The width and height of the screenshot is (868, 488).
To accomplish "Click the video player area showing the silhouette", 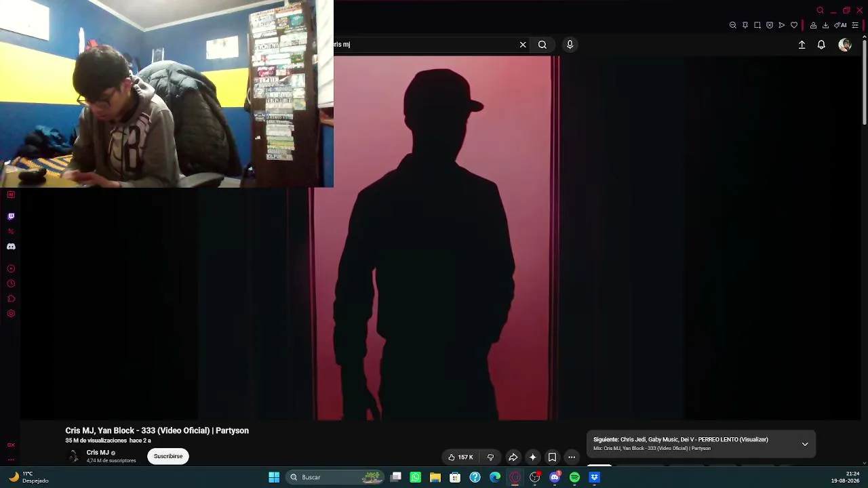I will click(x=441, y=237).
